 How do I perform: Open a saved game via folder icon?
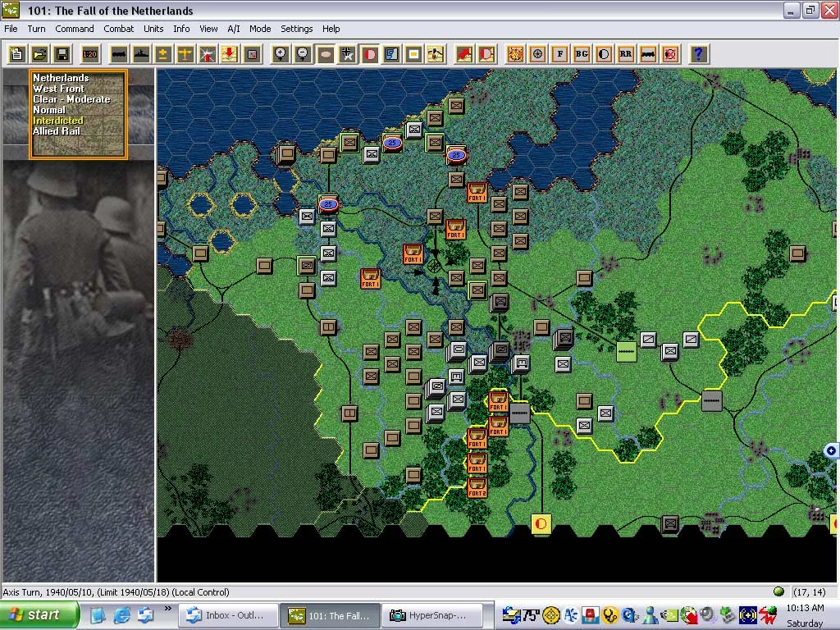[x=39, y=53]
